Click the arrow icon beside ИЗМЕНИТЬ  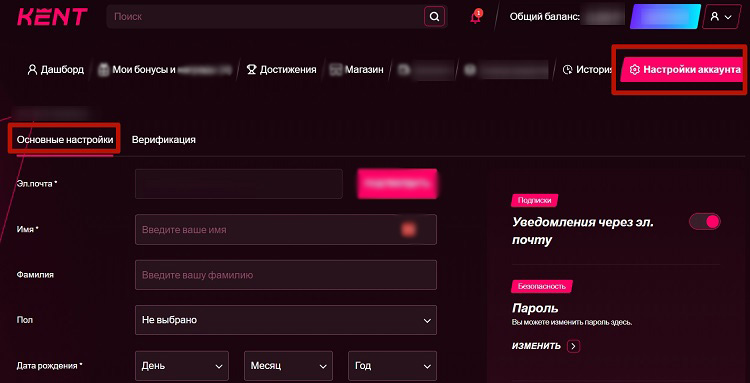click(x=574, y=346)
